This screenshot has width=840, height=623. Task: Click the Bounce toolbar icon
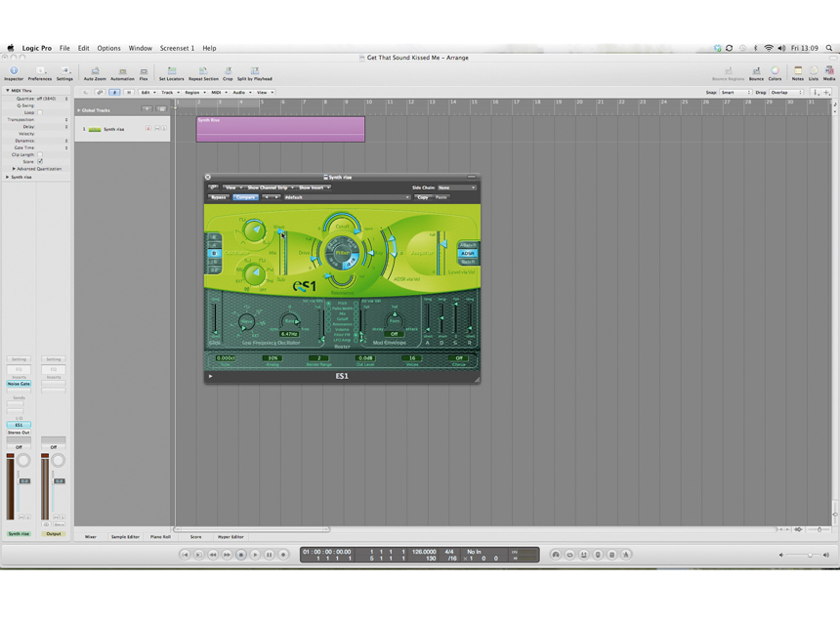click(756, 73)
